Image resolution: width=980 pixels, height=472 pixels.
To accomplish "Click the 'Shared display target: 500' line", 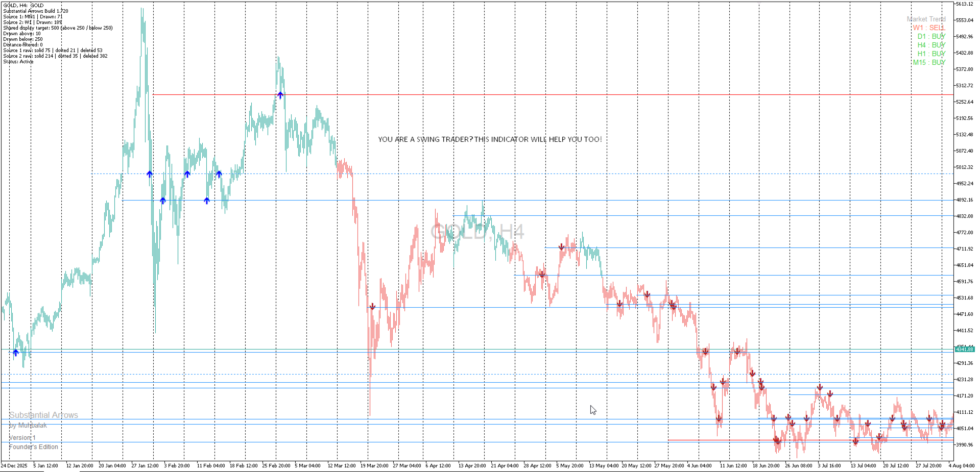I will pos(58,28).
